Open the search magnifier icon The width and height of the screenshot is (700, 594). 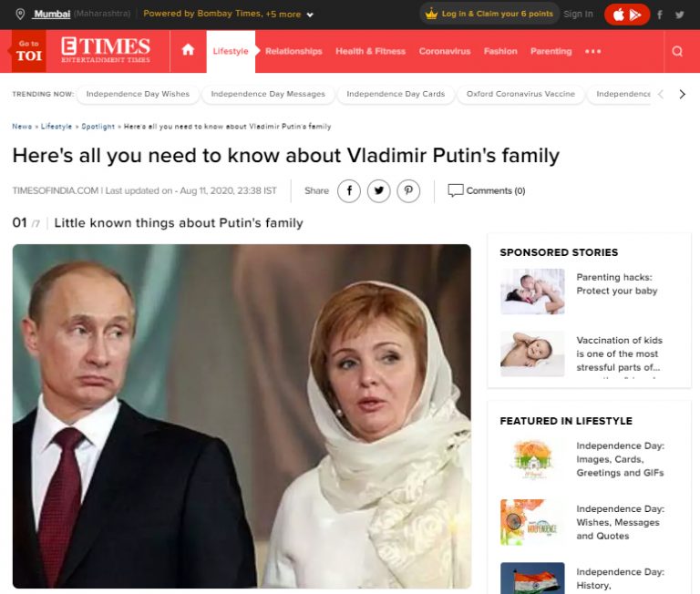pos(677,51)
